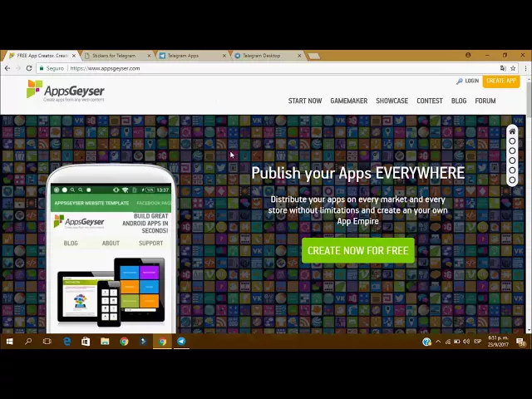Image resolution: width=532 pixels, height=399 pixels.
Task: Bookmark the page with the star icon
Action: [513, 68]
